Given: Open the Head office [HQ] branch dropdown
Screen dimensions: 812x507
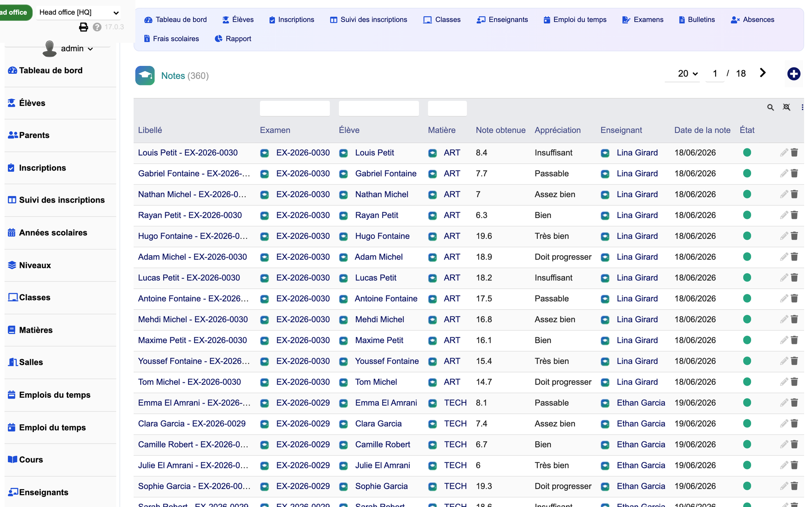Looking at the screenshot, I should tap(78, 13).
